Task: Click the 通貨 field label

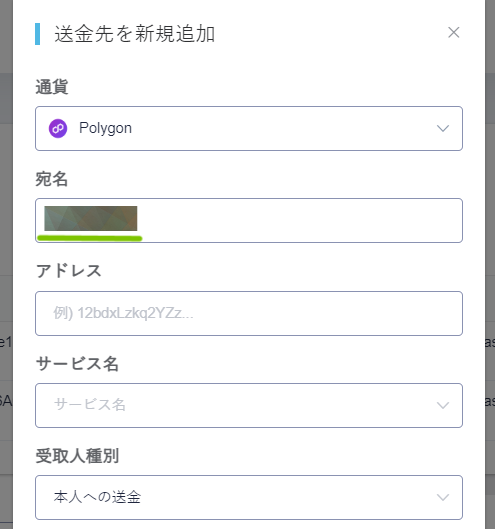Action: pos(52,87)
